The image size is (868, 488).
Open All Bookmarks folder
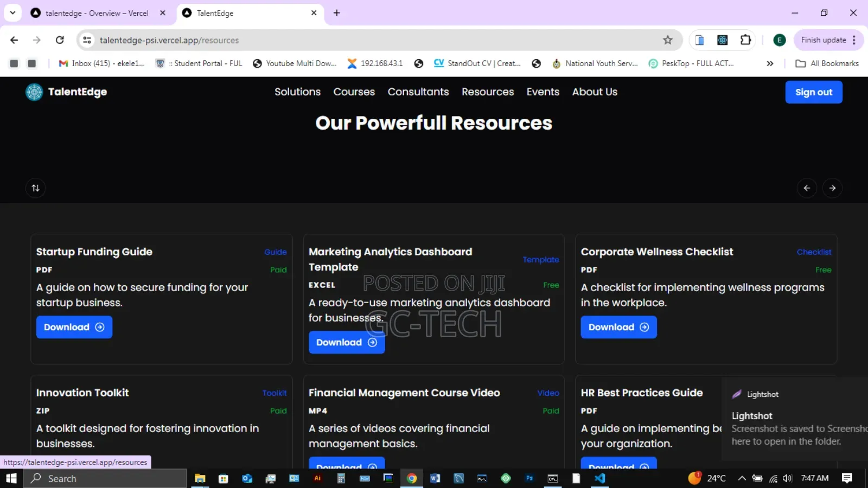click(x=827, y=63)
